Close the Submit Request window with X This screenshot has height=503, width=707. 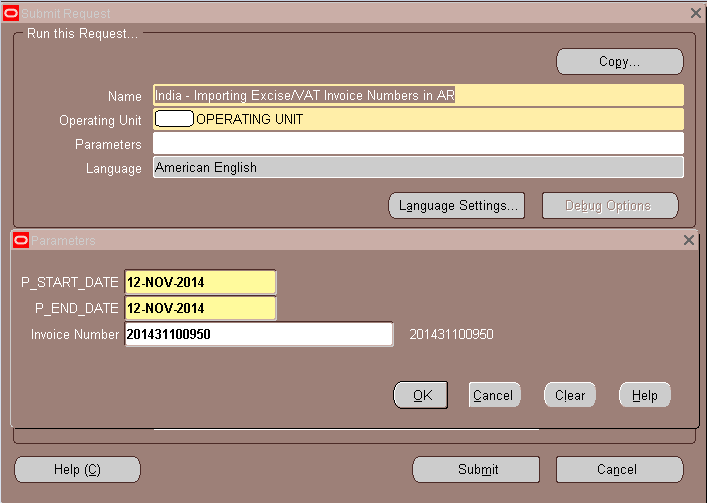[696, 13]
